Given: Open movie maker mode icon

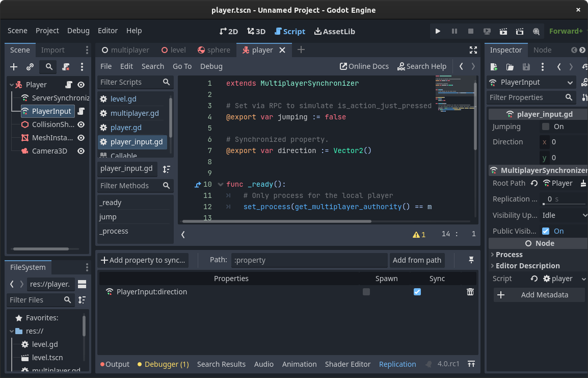Looking at the screenshot, I should click(536, 31).
